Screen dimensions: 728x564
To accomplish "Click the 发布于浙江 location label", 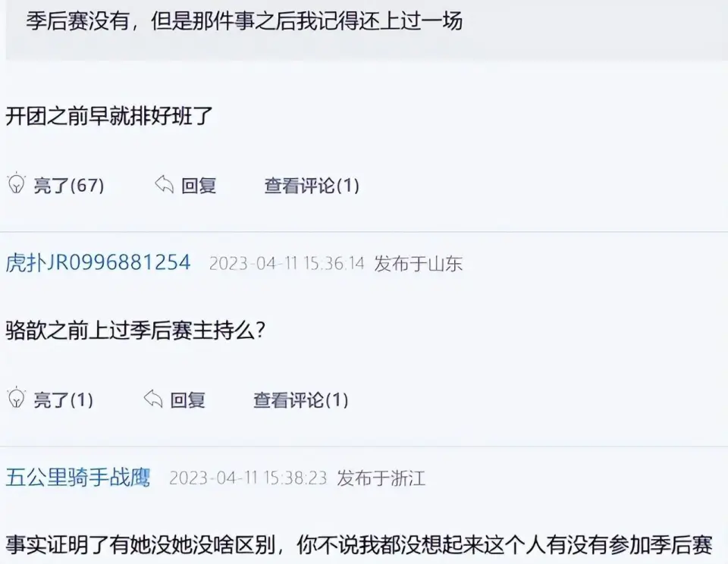I will tap(381, 478).
